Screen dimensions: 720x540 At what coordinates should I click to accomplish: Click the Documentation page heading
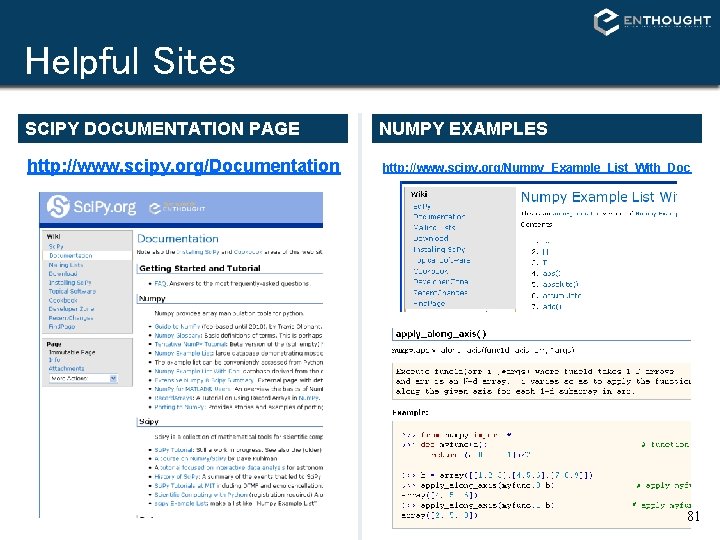tap(178, 239)
